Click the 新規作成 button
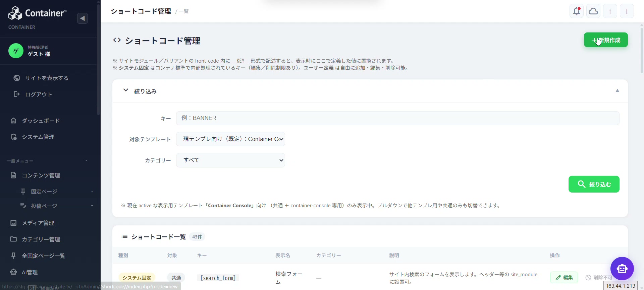The image size is (644, 290). pos(606,40)
